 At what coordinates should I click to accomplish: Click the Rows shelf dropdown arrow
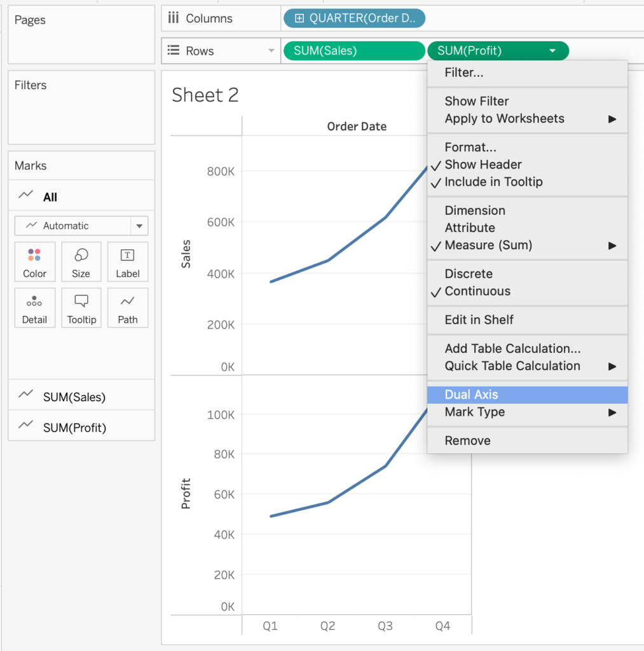[271, 51]
